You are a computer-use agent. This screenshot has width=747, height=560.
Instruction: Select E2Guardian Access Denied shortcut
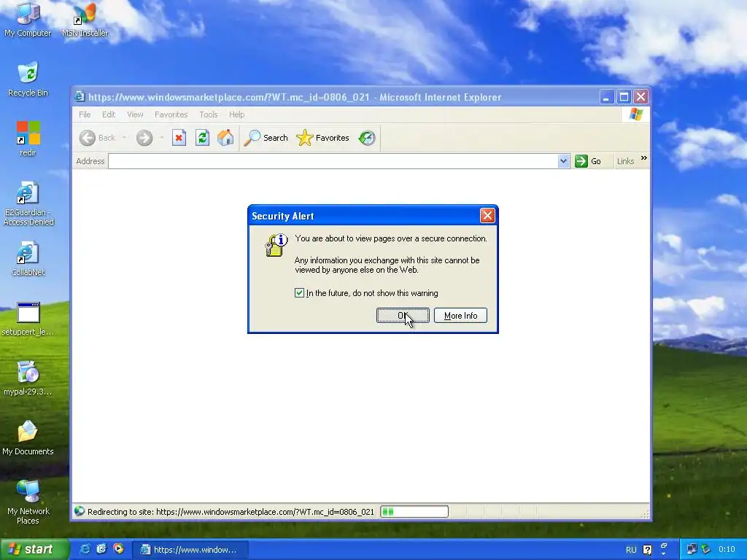click(28, 203)
